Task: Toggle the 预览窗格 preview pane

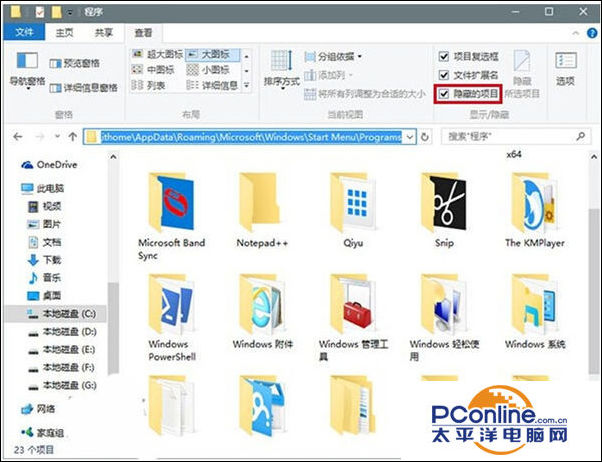Action: coord(75,63)
